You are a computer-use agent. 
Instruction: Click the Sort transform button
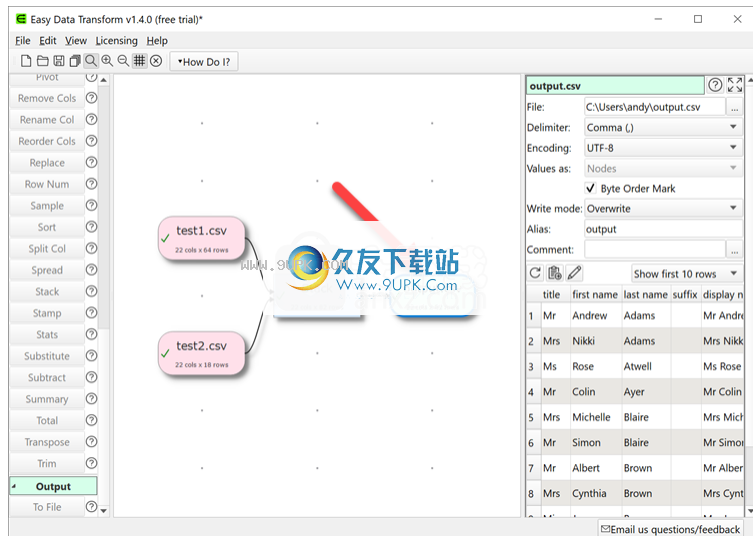pos(47,228)
